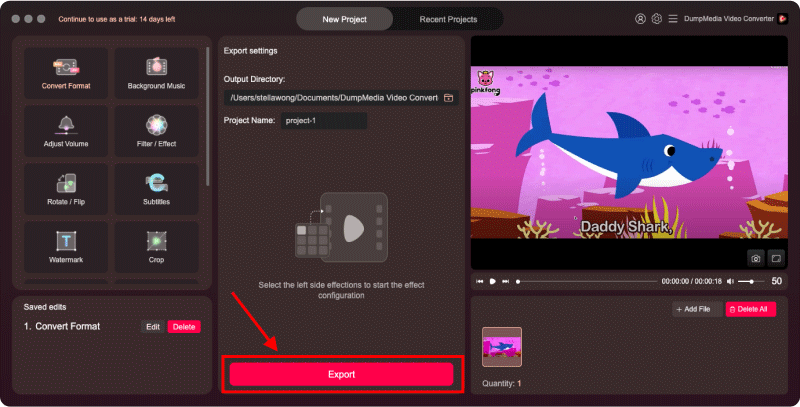
Task: Open the Filter / Effect tool
Action: [x=156, y=131]
